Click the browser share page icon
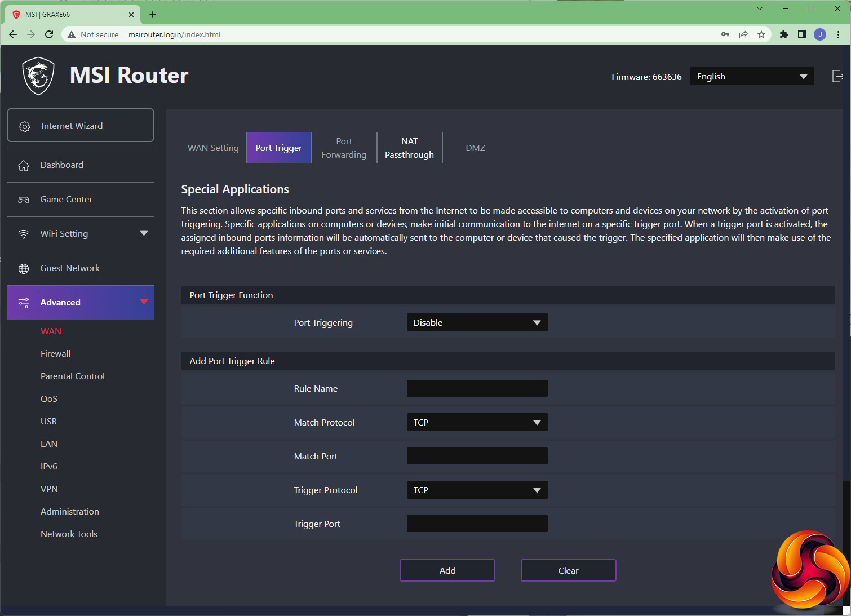The height and width of the screenshot is (616, 851). 743,34
